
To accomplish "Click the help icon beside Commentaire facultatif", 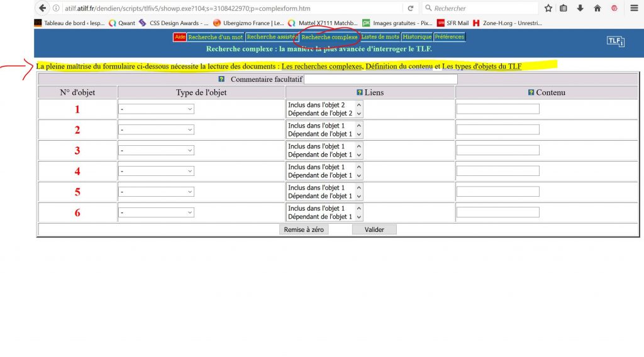I will pyautogui.click(x=221, y=79).
